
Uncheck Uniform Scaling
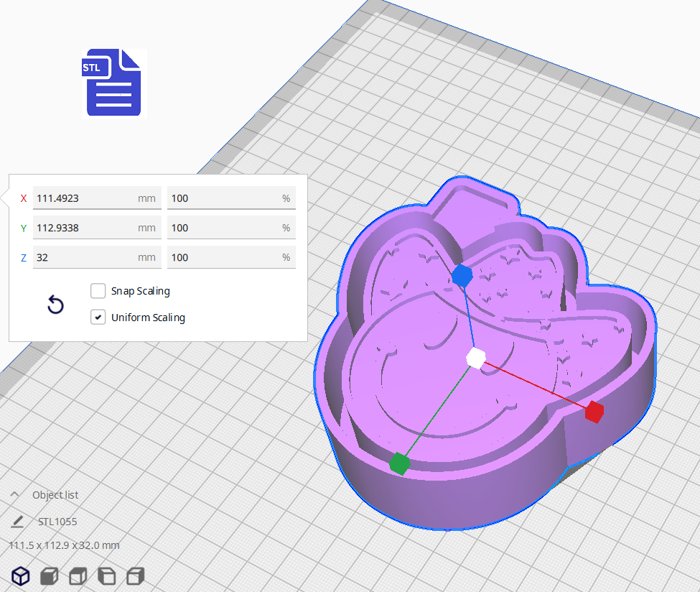point(98,317)
